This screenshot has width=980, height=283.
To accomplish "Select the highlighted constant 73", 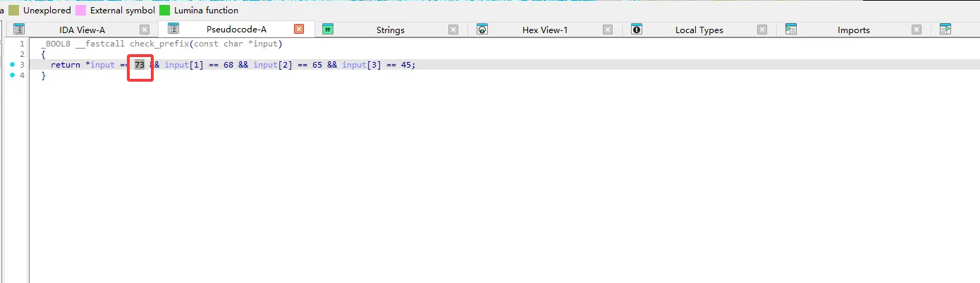I will (140, 65).
